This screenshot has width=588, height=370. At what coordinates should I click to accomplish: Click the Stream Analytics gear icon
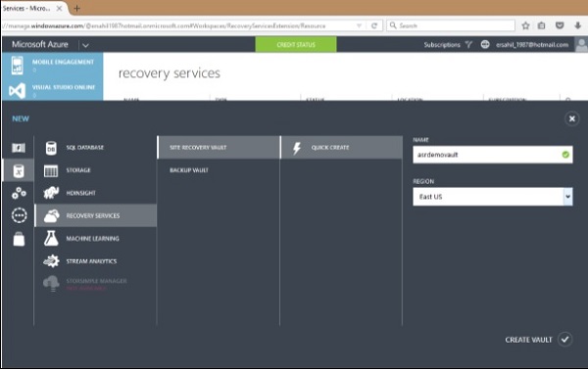(x=51, y=260)
